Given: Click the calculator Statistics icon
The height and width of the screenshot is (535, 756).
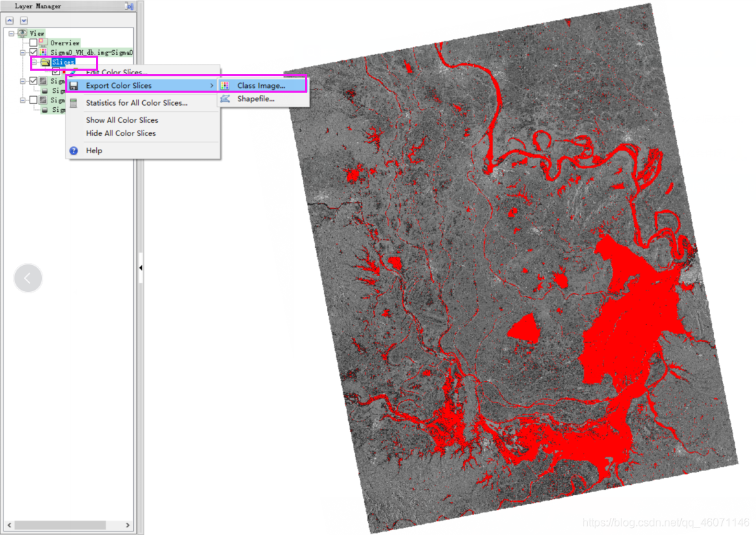Looking at the screenshot, I should [73, 103].
